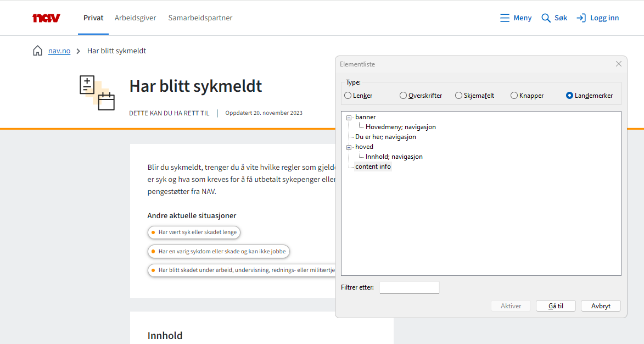The width and height of the screenshot is (644, 344).
Task: Select the Skjemafelt type option
Action: 458,95
